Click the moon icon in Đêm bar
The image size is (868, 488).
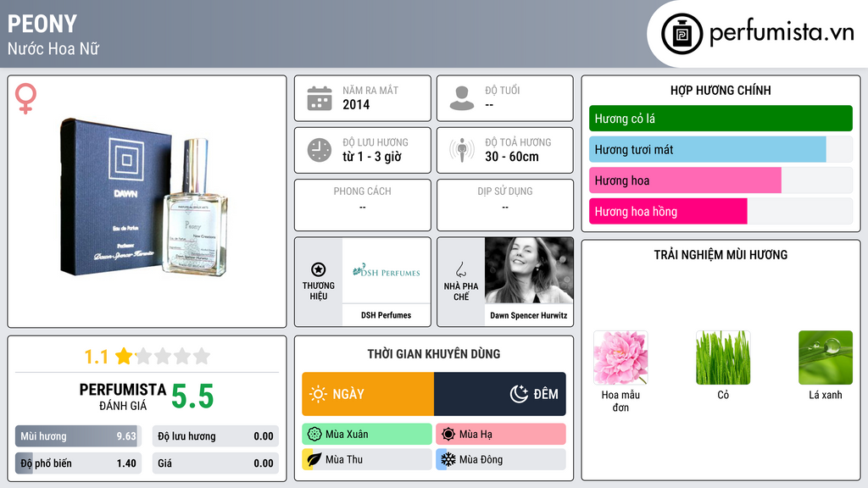[519, 394]
